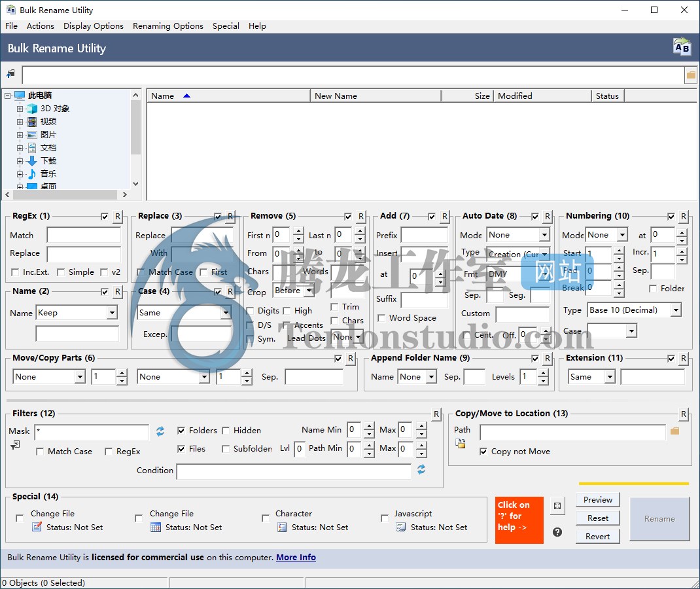Open the More Info link
700x589 pixels.
296,558
